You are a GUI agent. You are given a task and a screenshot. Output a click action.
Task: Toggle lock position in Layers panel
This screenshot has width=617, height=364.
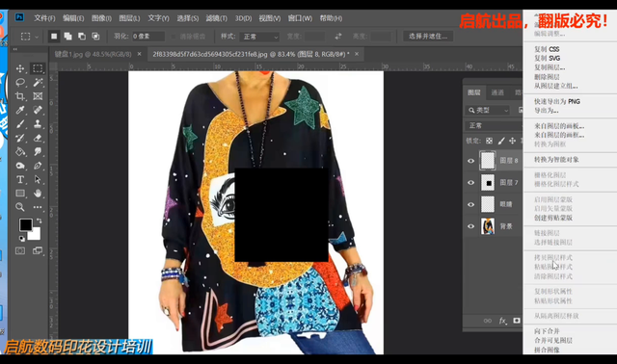coord(512,141)
